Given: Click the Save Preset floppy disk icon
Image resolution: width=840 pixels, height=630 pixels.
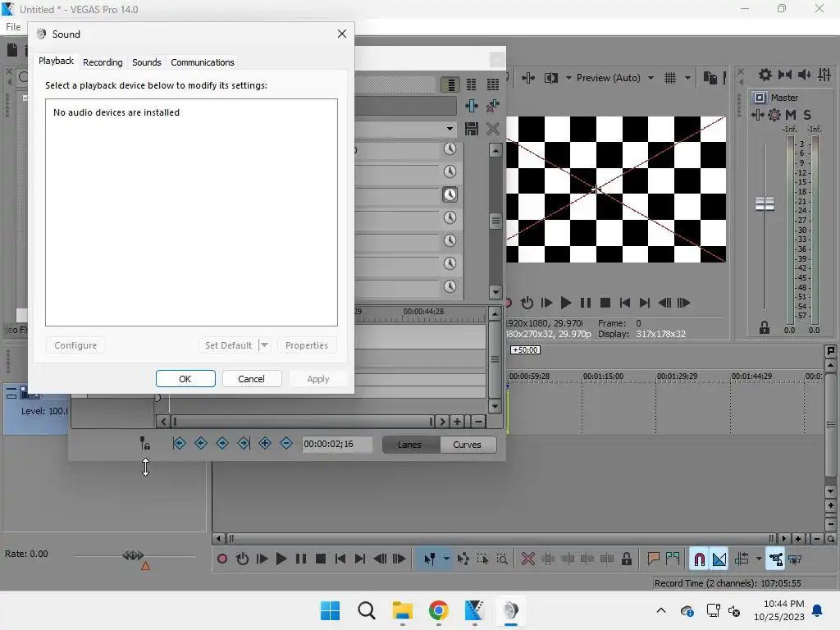Looking at the screenshot, I should pyautogui.click(x=472, y=129).
